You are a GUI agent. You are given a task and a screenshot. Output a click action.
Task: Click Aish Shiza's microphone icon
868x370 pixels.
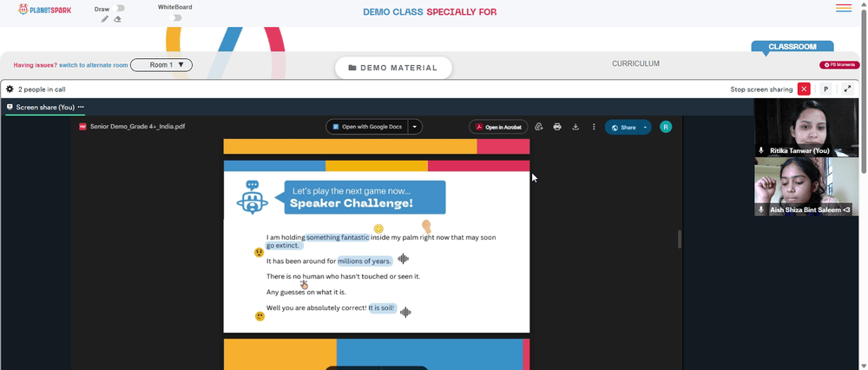pos(761,209)
